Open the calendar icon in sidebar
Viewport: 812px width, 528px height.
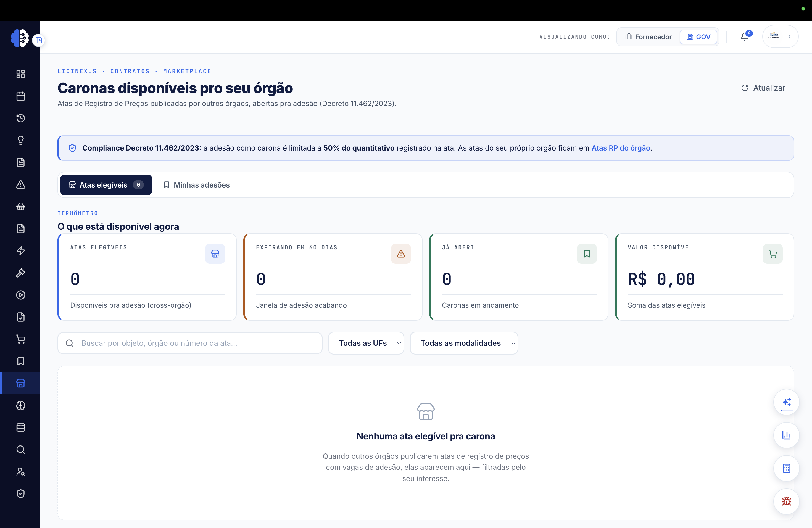20,96
